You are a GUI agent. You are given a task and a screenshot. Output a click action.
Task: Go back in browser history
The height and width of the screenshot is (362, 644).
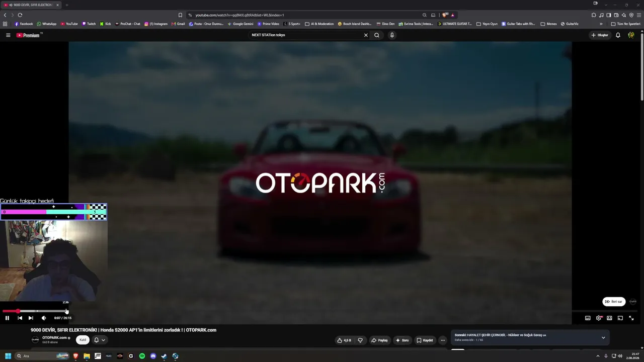coord(5,15)
